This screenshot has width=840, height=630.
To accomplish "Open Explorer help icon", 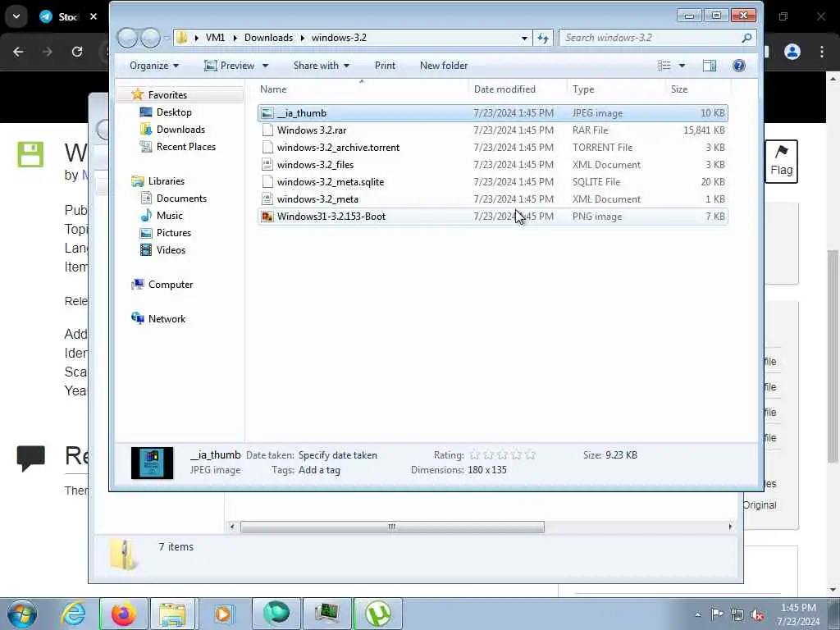I will pos(739,66).
